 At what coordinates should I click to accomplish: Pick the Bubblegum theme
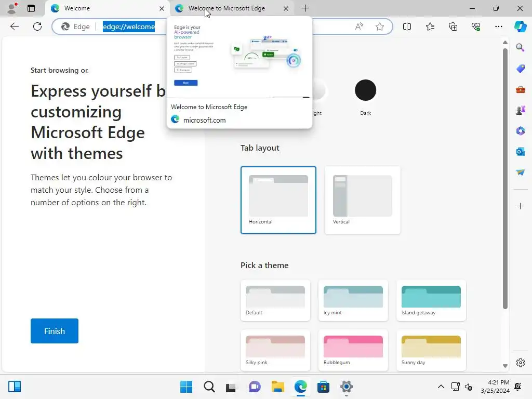coord(353,350)
